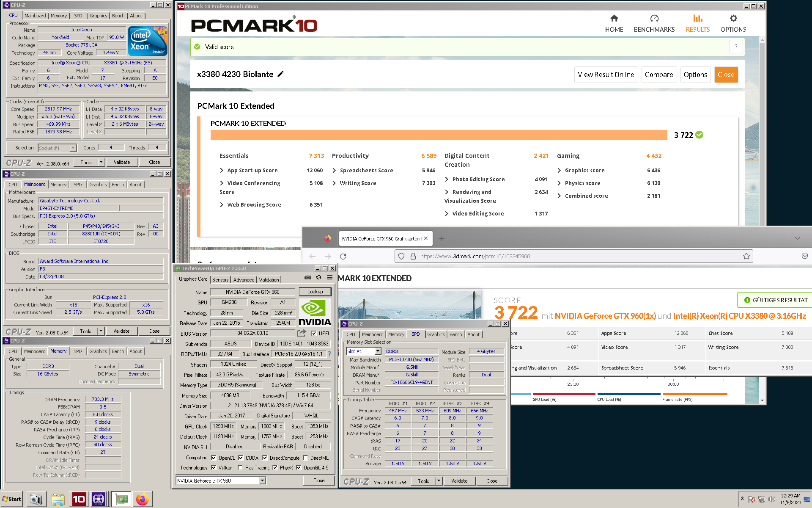Open Validation tab in GPU-Z
The width and height of the screenshot is (812, 508).
(269, 279)
